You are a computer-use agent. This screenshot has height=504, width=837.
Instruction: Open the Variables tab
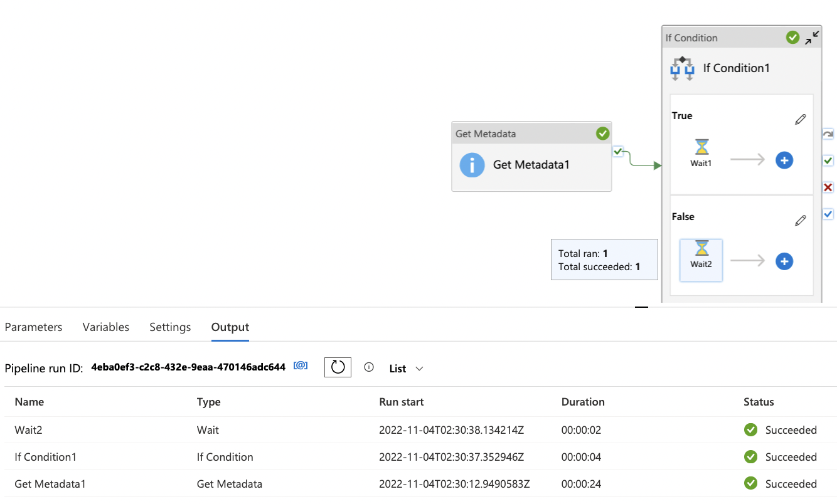[105, 327]
